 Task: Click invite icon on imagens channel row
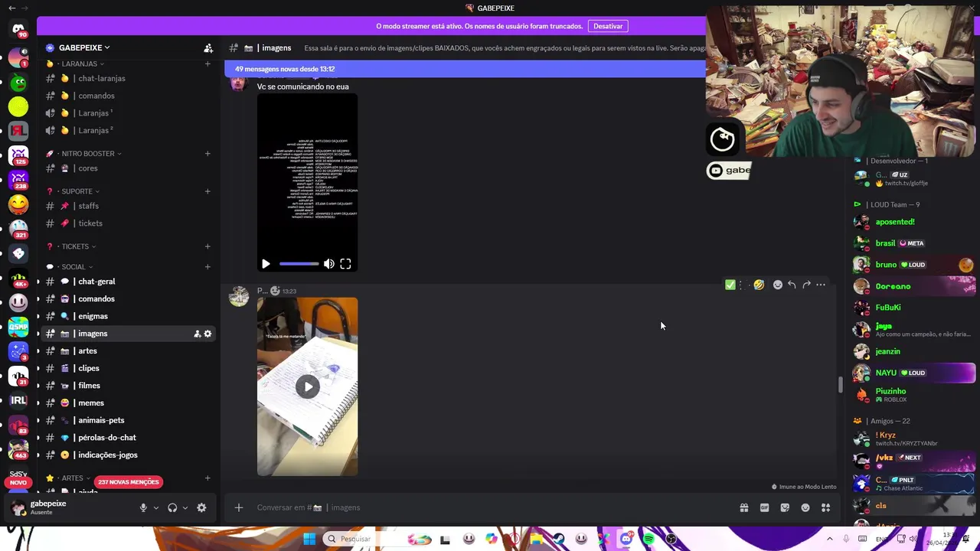pyautogui.click(x=197, y=334)
